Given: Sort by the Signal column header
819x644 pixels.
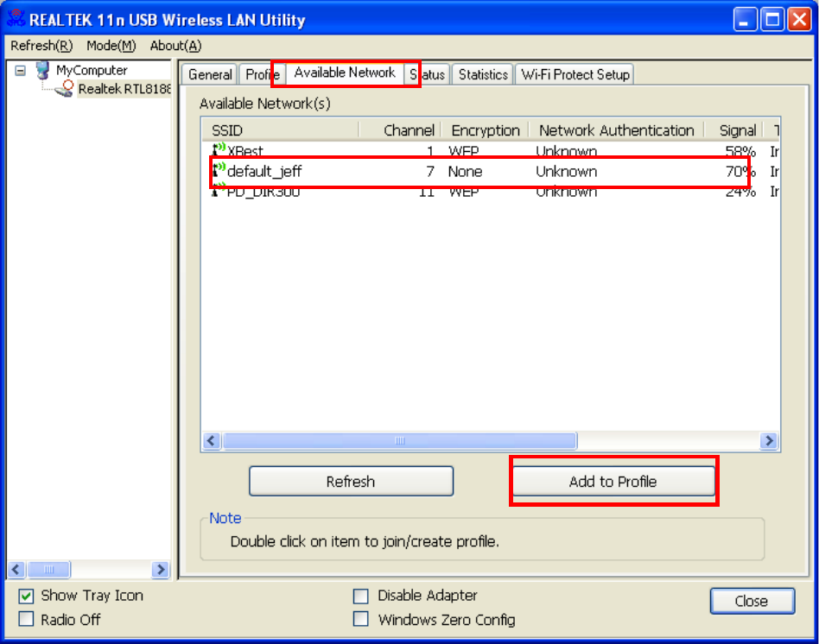Looking at the screenshot, I should coord(733,130).
